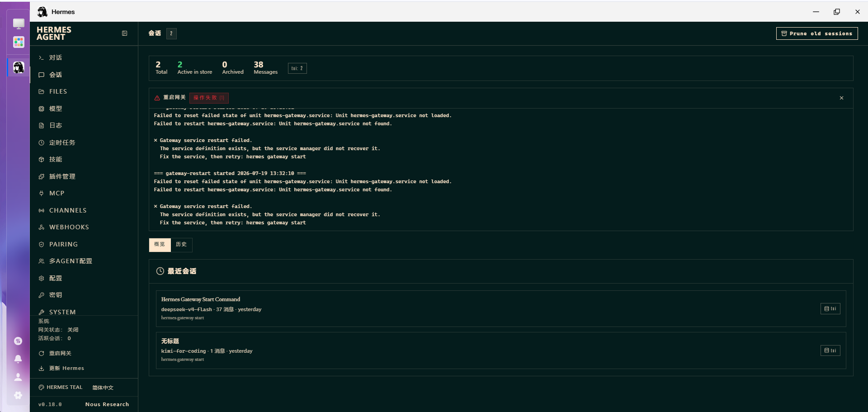Select the 概览 overview tab

(x=160, y=245)
